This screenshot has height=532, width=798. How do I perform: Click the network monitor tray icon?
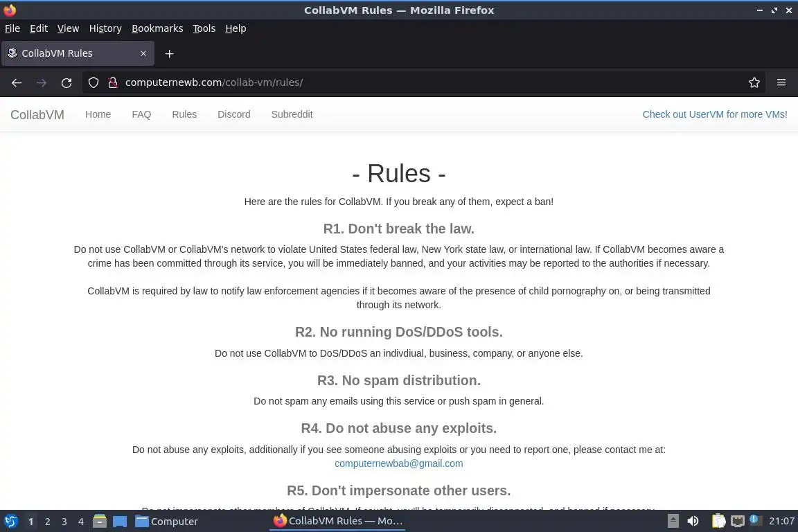[x=738, y=521]
